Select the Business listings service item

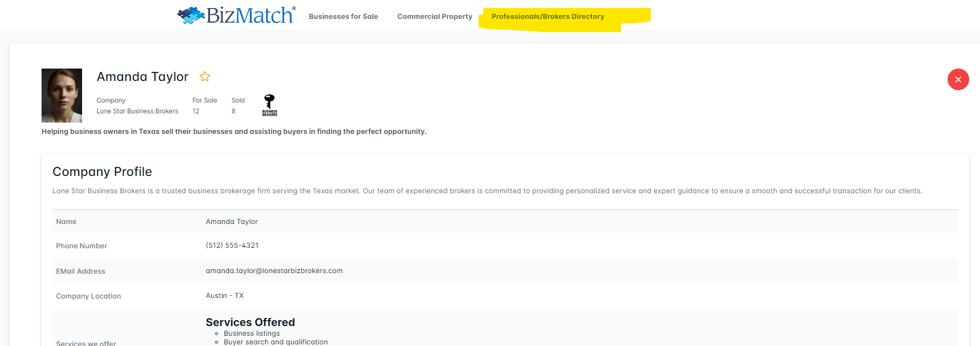252,334
